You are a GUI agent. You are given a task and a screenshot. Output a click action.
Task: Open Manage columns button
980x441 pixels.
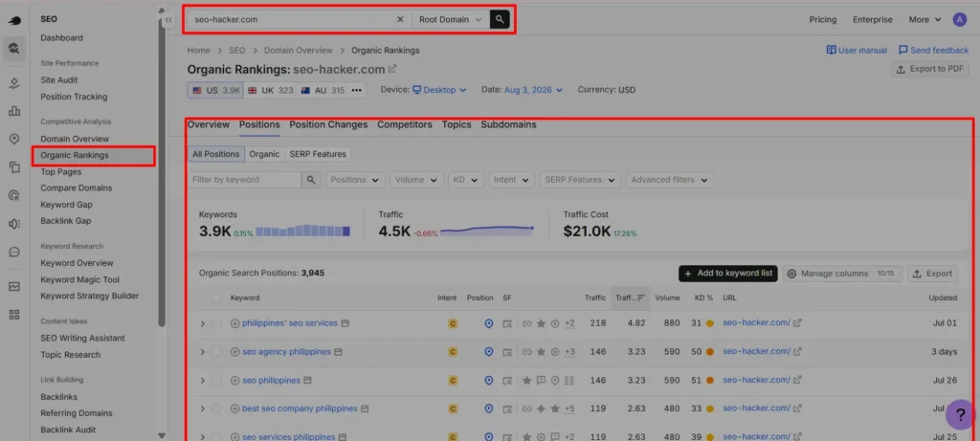click(842, 274)
